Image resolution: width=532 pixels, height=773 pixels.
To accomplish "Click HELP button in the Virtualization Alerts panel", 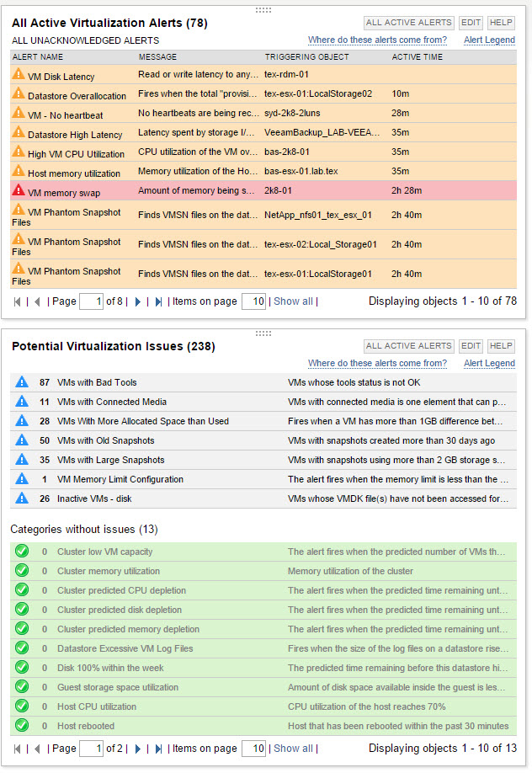I will click(x=501, y=23).
